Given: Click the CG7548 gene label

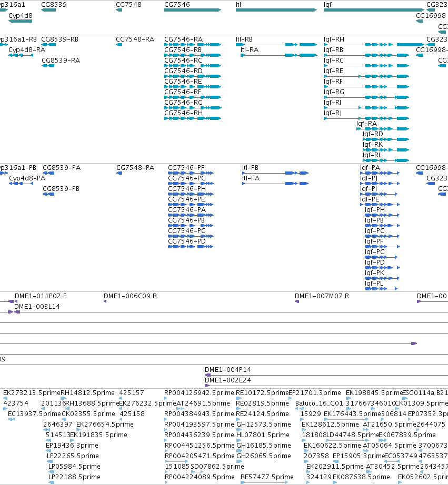Looking at the screenshot, I should (128, 5).
